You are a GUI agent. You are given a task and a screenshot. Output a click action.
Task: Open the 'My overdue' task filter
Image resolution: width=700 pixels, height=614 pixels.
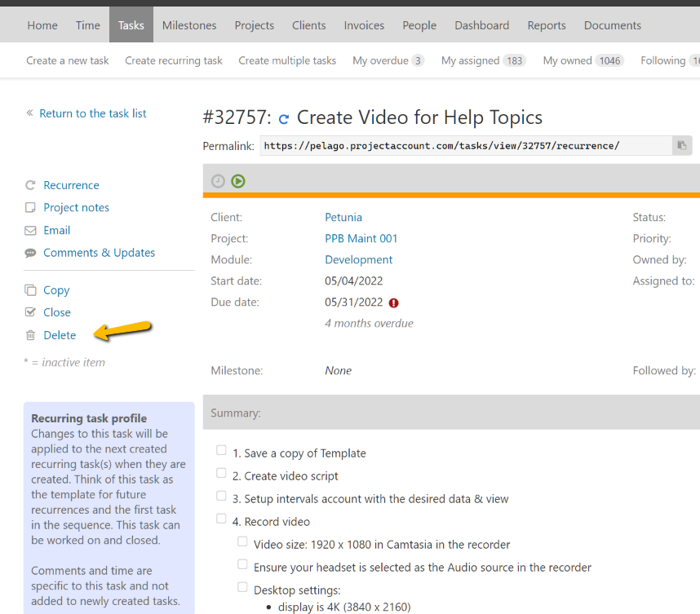tap(388, 60)
